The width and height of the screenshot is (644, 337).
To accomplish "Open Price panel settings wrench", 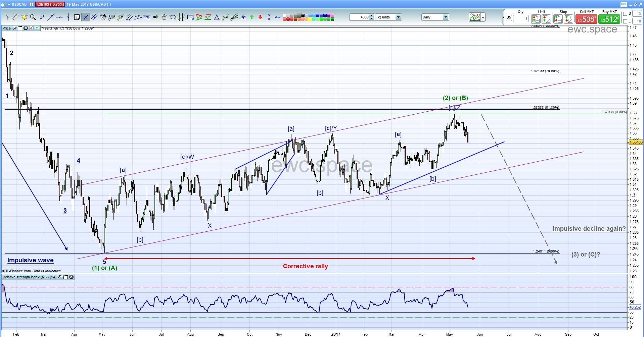I will tap(14, 28).
